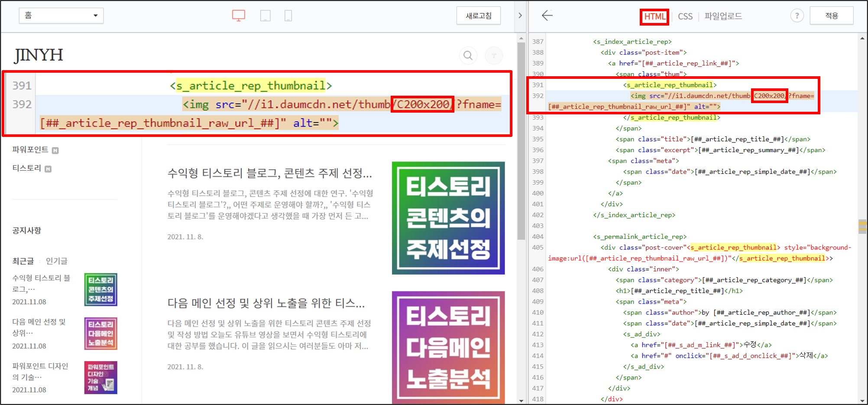Open sidebar post 다음 메인 선정 및 상위

[39, 327]
